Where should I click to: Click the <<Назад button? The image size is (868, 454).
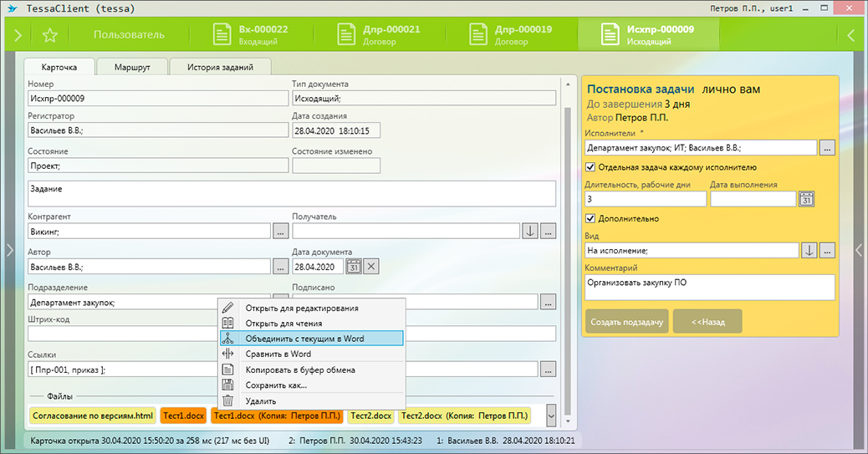tap(707, 321)
